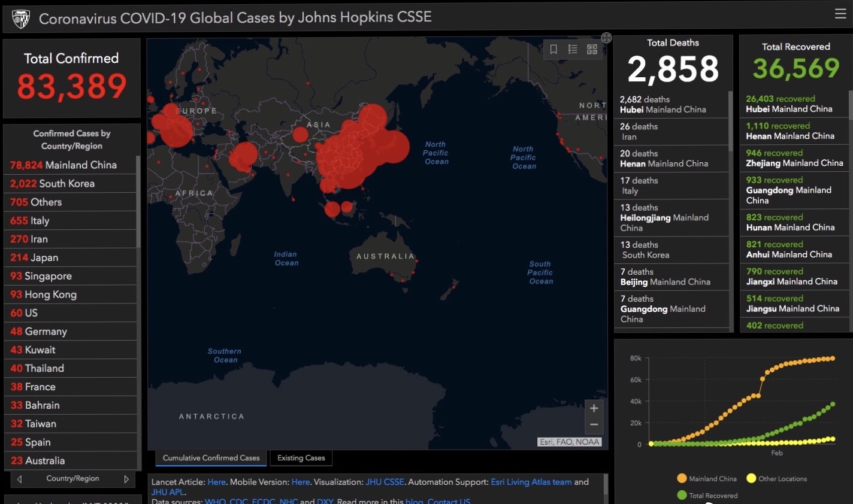Click the Country/Region list label

[x=72, y=479]
